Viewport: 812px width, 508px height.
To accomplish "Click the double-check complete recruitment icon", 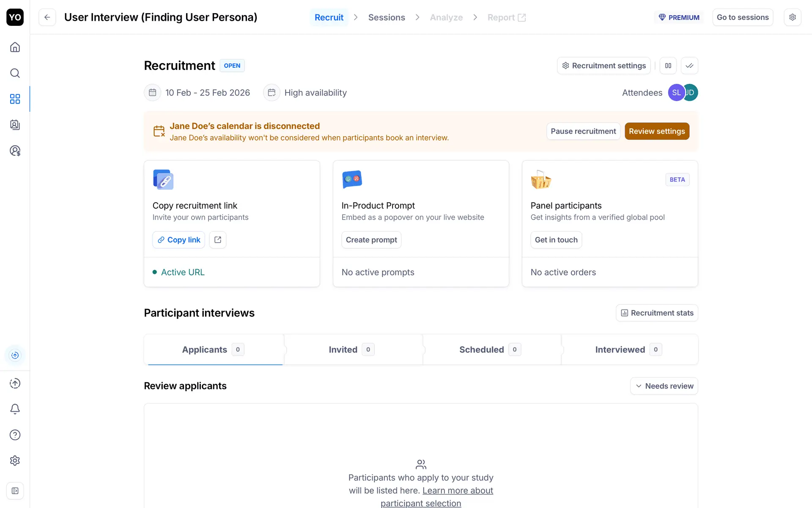I will pyautogui.click(x=689, y=66).
